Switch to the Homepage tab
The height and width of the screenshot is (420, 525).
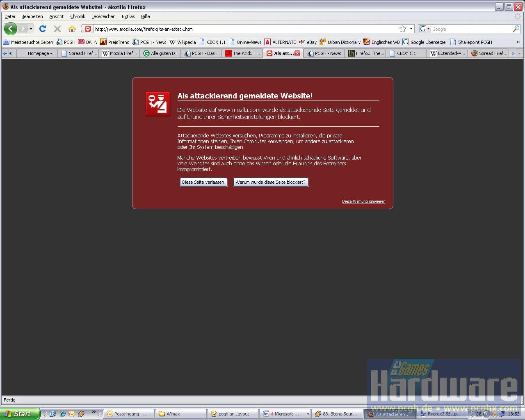[x=37, y=53]
